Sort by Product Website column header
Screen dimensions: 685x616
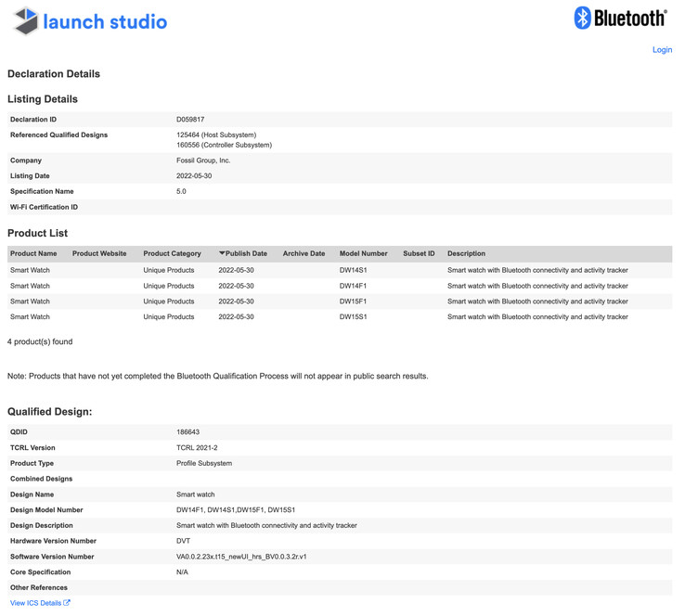99,253
